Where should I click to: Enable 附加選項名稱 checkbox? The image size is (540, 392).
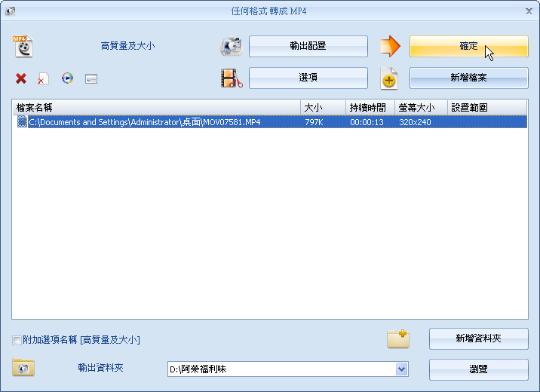[17, 340]
